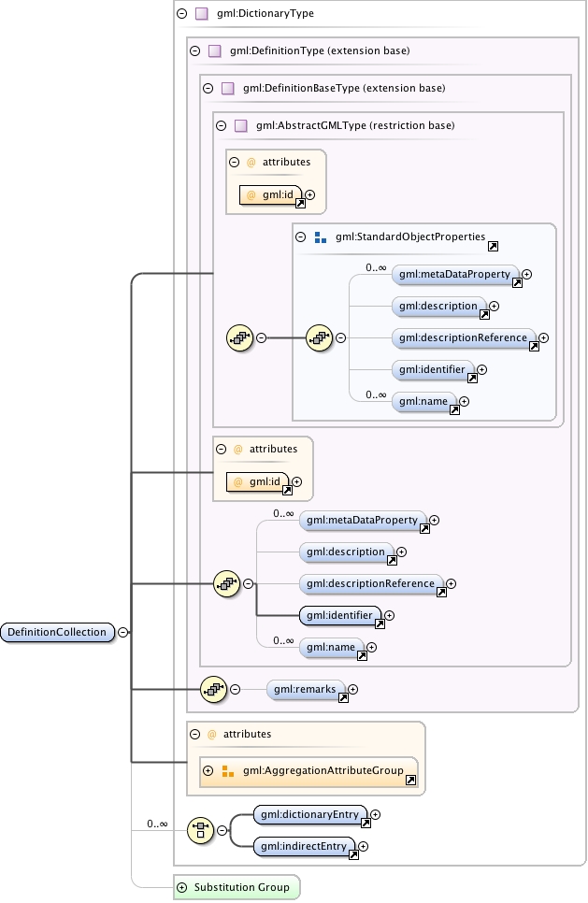
Task: Expand the bold gml:identifier element
Action: [x=389, y=616]
